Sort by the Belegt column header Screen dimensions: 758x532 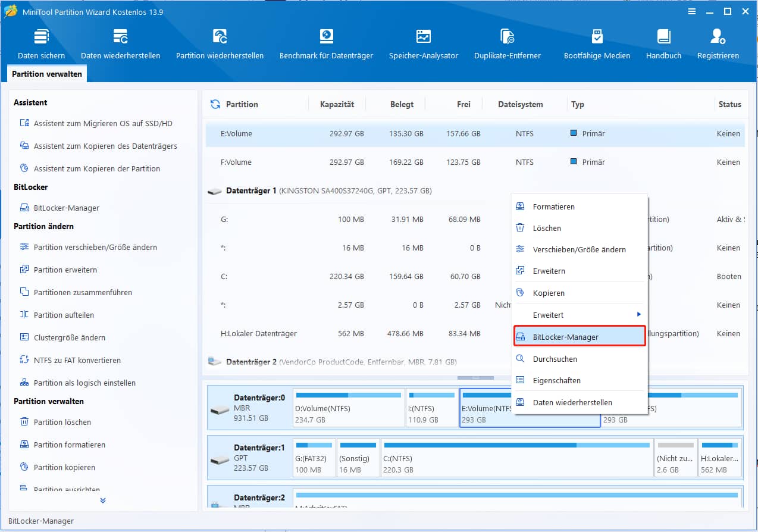[402, 104]
